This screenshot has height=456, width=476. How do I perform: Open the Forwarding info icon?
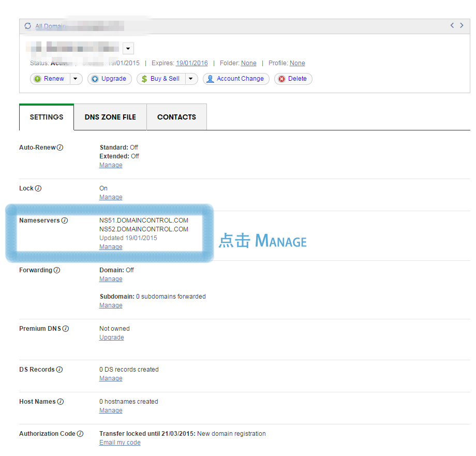click(x=57, y=270)
